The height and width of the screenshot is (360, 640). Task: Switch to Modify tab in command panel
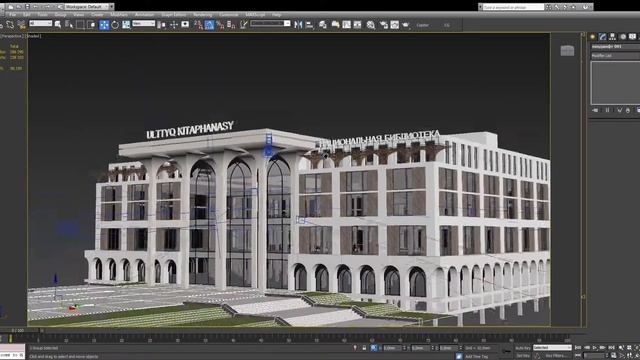point(602,36)
